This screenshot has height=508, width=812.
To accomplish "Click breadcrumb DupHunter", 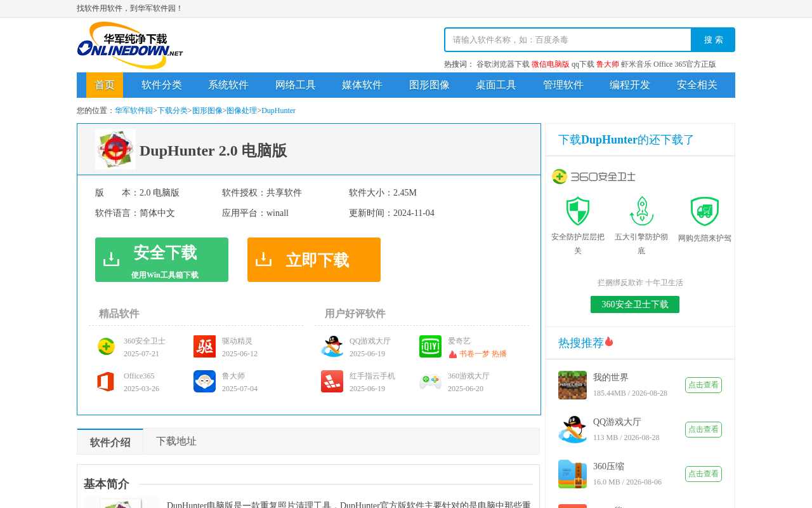I will [x=278, y=110].
